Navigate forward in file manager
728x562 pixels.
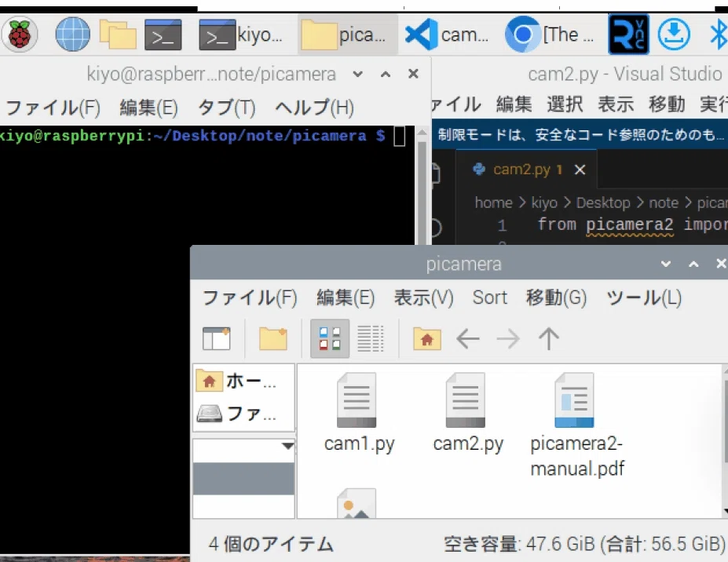point(508,339)
